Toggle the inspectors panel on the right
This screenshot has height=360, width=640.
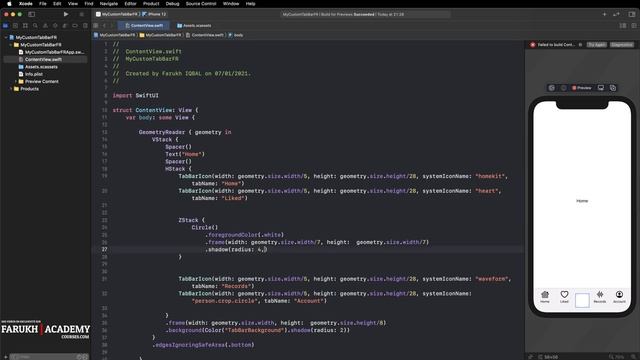632,14
